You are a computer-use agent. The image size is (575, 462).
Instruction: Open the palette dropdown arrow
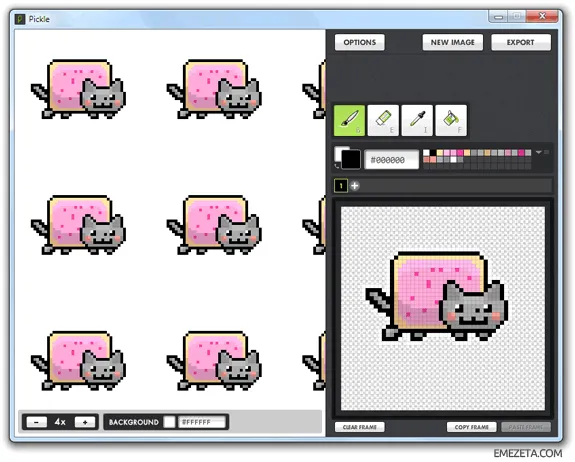click(x=539, y=152)
